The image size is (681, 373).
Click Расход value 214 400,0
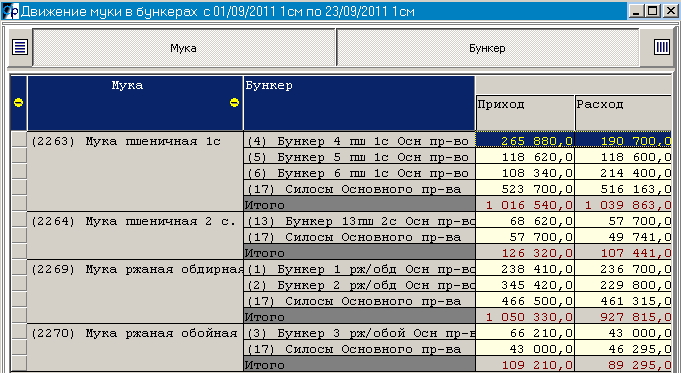(x=623, y=172)
